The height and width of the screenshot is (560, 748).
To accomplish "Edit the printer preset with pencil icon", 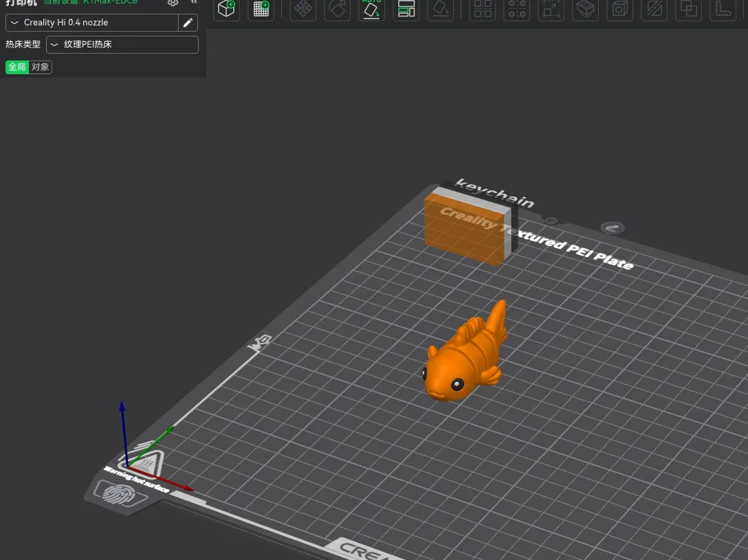I will coord(188,23).
